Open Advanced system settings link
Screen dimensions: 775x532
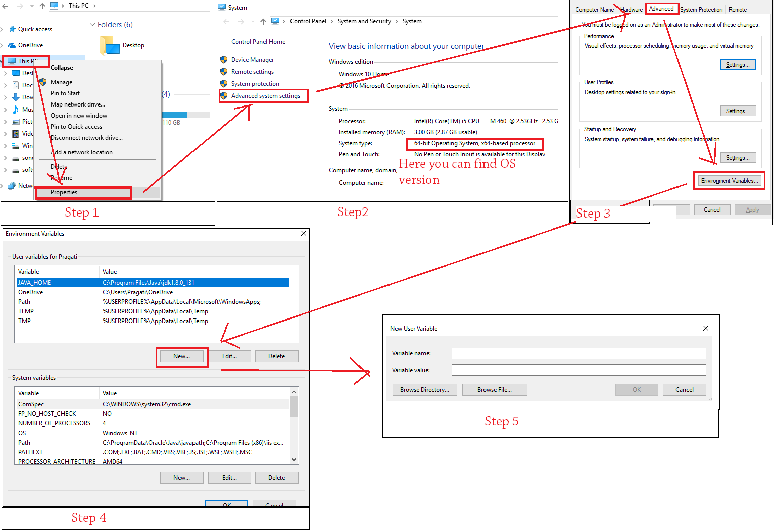click(x=265, y=96)
